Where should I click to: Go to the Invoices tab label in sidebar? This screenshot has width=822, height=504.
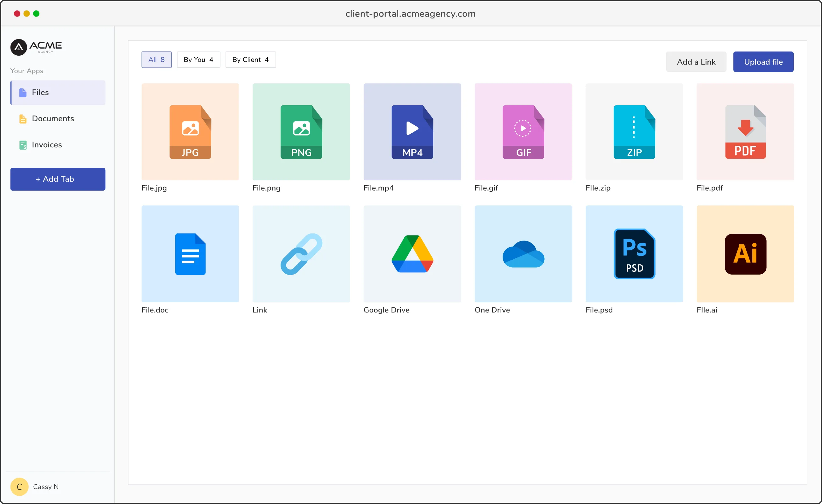(x=47, y=145)
